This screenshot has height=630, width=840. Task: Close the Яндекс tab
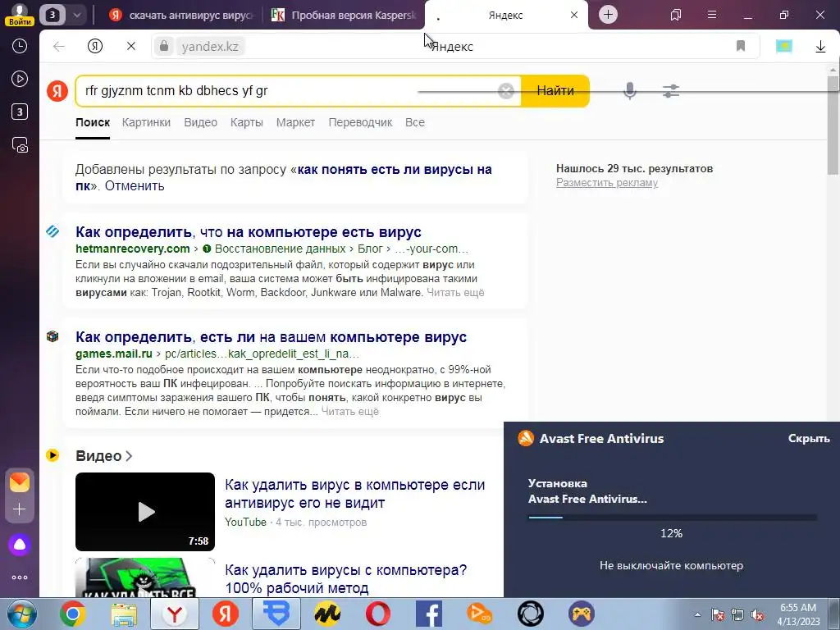click(x=573, y=15)
